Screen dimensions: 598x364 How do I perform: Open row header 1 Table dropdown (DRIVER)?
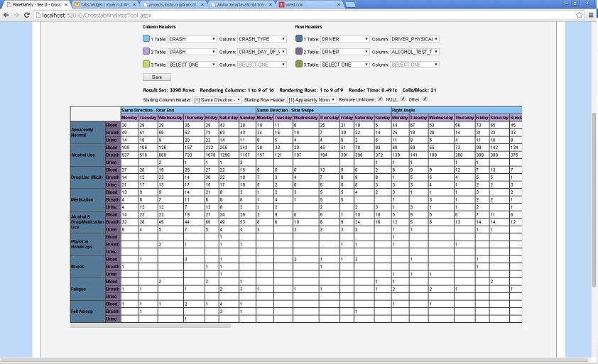coord(345,39)
